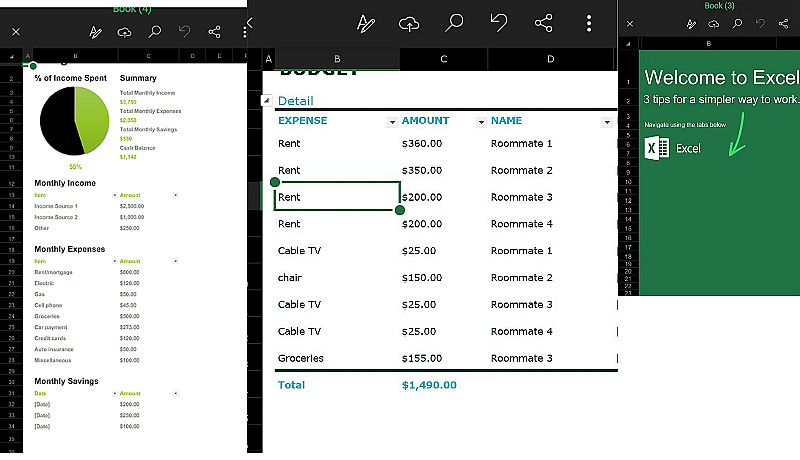Viewport: 800px width, 460px height.
Task: Click the green pie chart slice
Action: click(x=93, y=119)
